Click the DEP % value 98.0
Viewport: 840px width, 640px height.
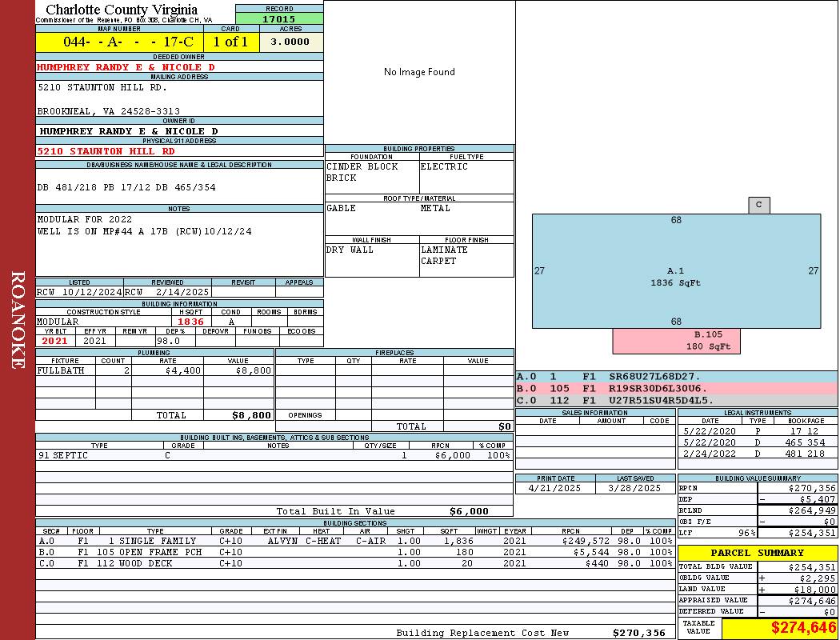168,341
